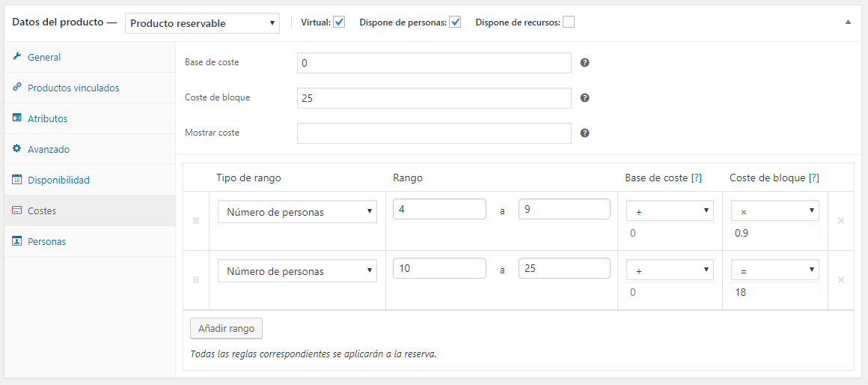Uncheck Dispone de personas
This screenshot has height=385, width=868.
coord(455,22)
